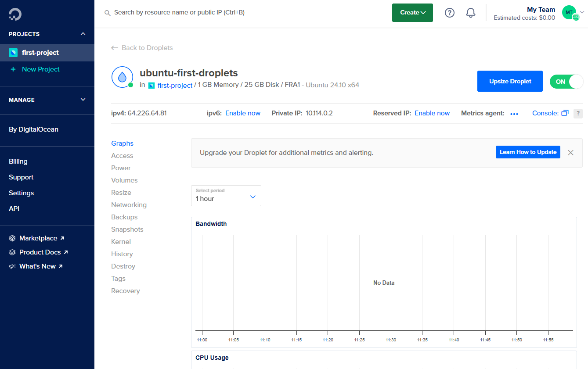Open the Create dropdown button
This screenshot has height=369, width=588.
[412, 13]
